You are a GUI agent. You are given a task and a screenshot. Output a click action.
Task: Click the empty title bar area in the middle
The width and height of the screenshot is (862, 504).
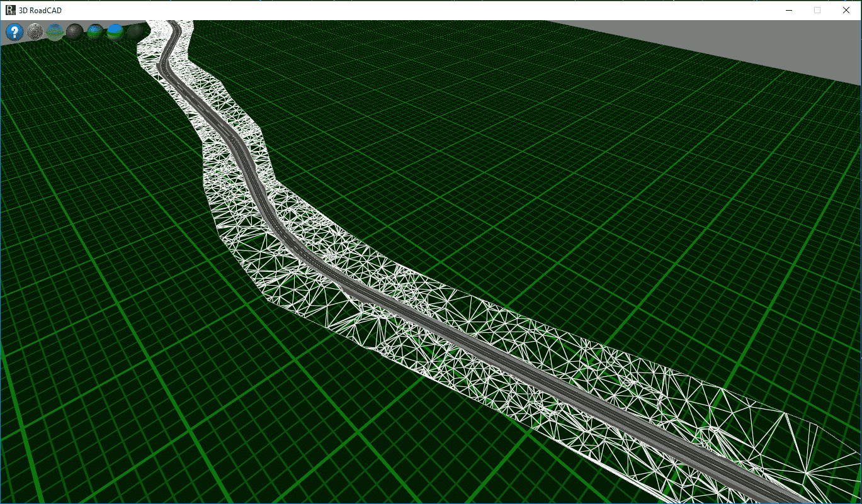coord(428,10)
